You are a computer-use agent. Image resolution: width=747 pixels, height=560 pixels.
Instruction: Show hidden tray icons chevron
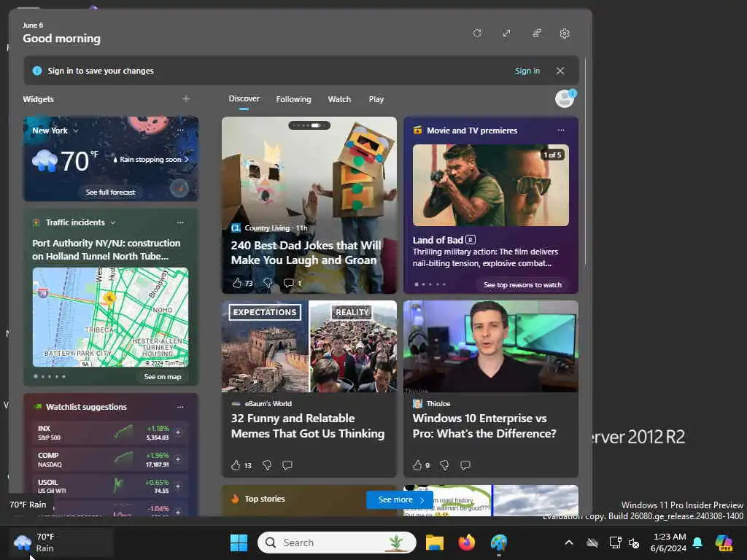569,542
